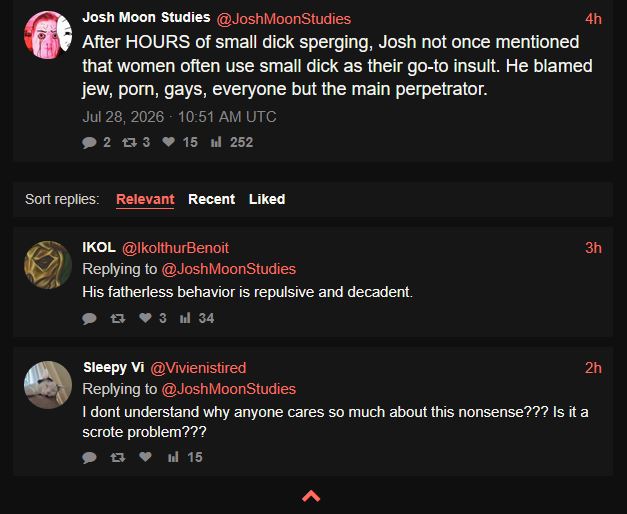627x514 pixels.
Task: Open @JoshMoonStudies handle in main post
Action: pyautogui.click(x=284, y=19)
